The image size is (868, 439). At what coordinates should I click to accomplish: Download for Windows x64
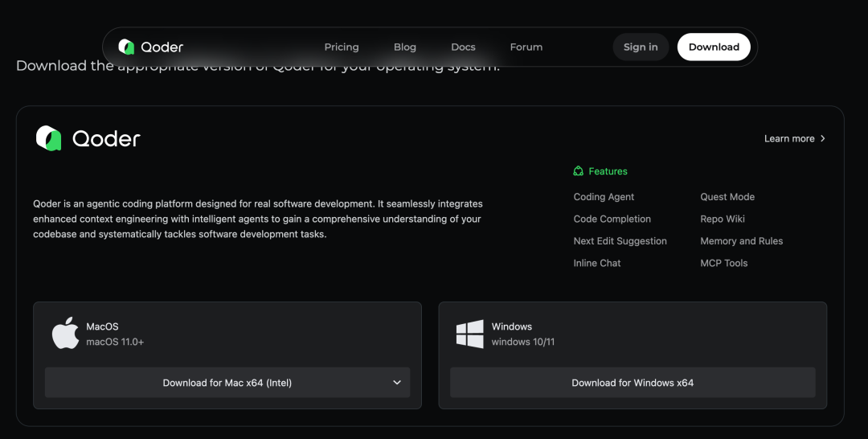(x=633, y=383)
